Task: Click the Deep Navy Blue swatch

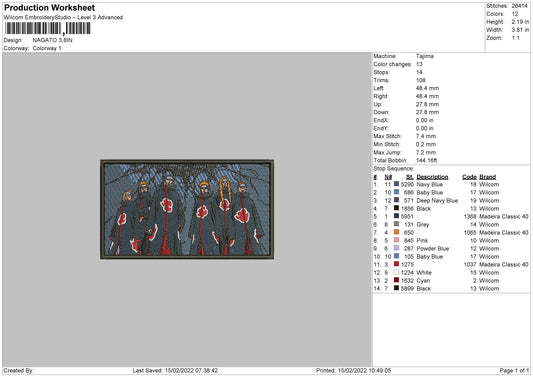Action: (396, 200)
